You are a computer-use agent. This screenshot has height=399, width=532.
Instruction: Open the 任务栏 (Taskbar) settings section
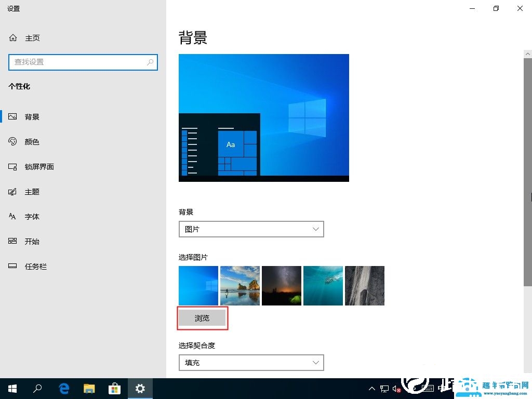pos(35,266)
